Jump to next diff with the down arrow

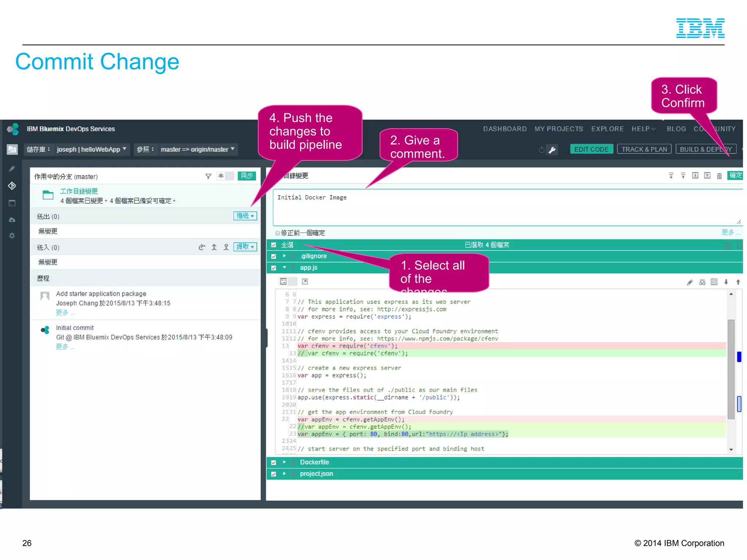coord(726,282)
